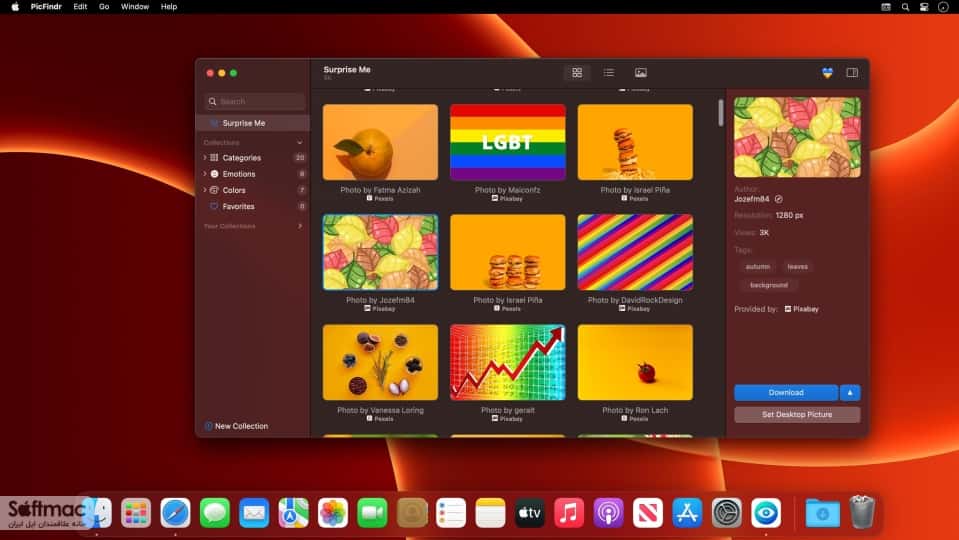
Task: Click the leaves tag
Action: coord(798,267)
